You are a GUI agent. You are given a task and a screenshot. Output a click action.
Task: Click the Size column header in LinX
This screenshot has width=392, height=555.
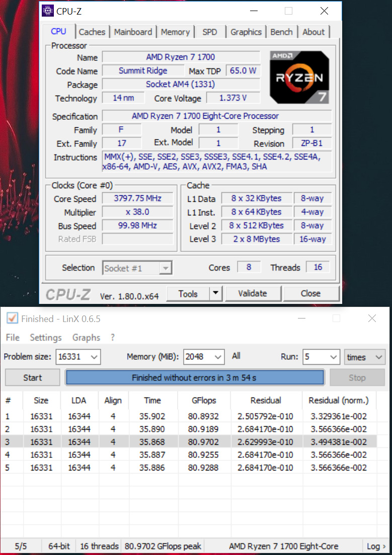(41, 401)
